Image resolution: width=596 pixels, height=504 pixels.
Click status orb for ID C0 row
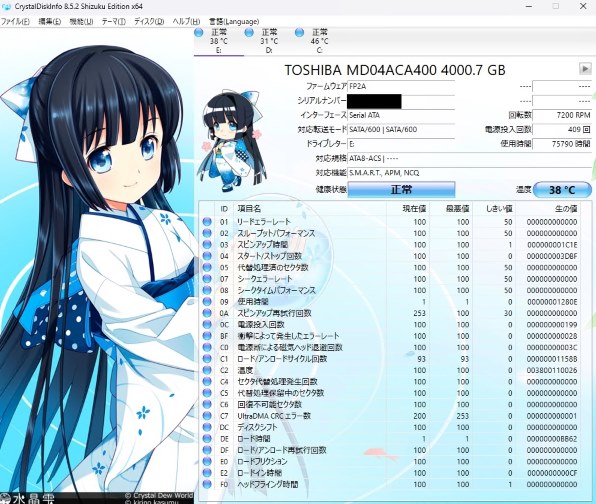pos(207,347)
